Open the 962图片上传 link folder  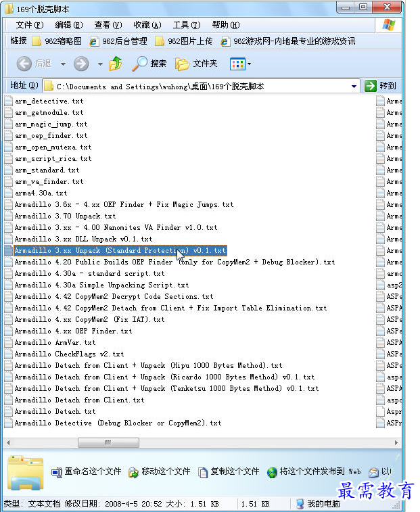(183, 41)
